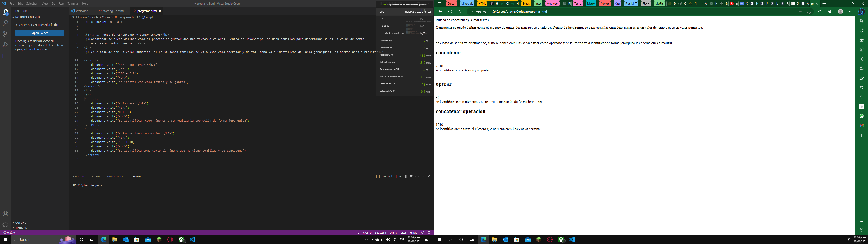Show errors and warnings count in status bar
The width and height of the screenshot is (868, 244).
point(9,232)
